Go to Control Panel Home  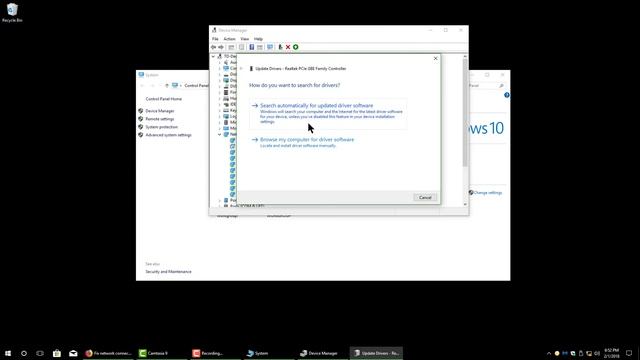164,99
